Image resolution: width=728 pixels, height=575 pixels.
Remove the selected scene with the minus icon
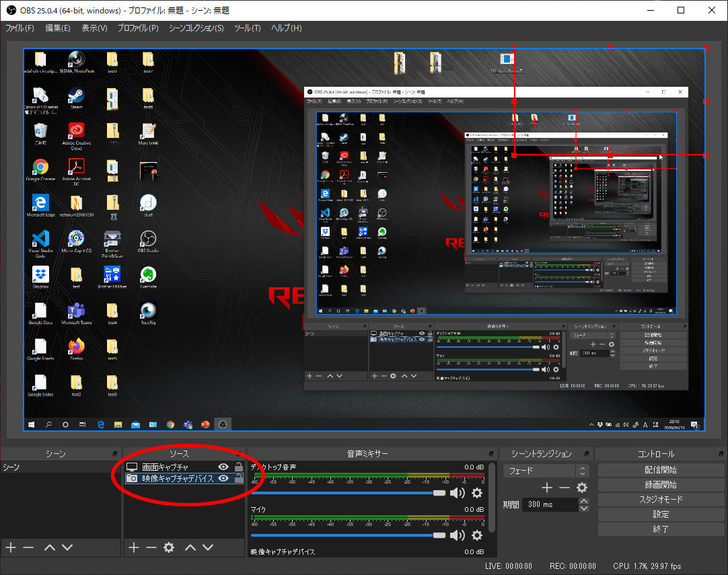tap(28, 547)
